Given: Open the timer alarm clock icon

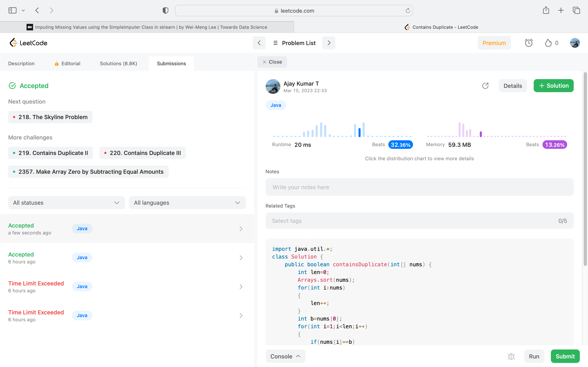Looking at the screenshot, I should (x=528, y=43).
